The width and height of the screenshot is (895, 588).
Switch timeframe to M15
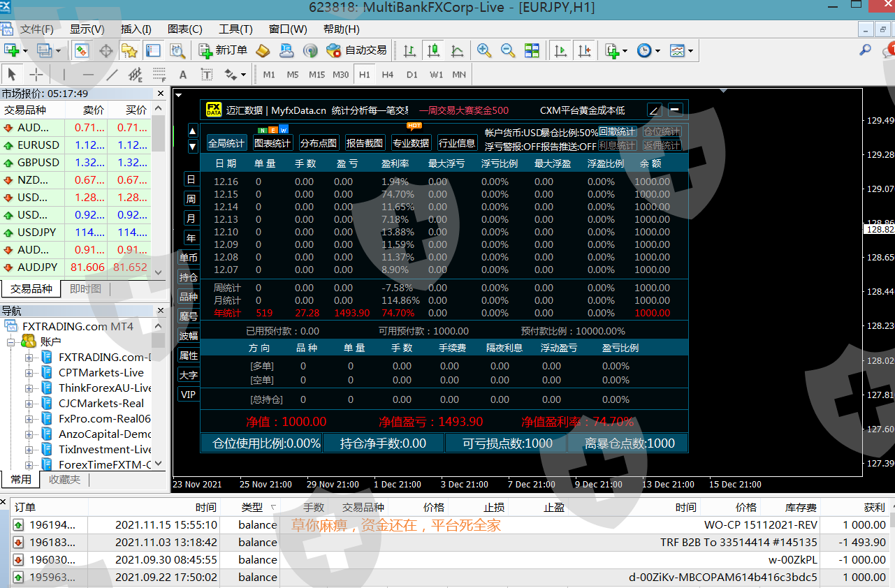click(x=316, y=75)
